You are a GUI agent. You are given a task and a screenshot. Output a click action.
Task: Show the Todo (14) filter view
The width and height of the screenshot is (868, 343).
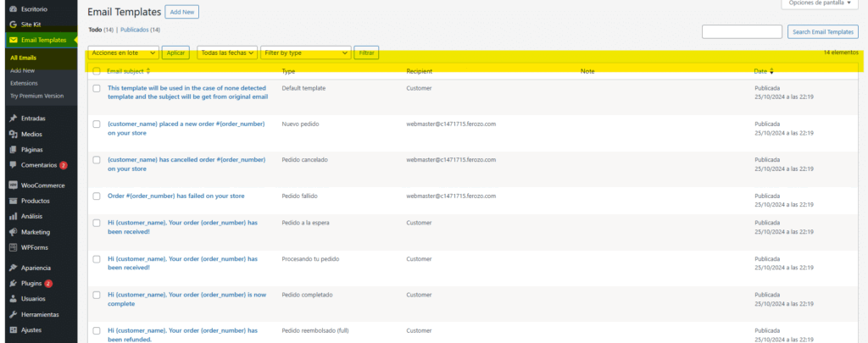point(101,30)
